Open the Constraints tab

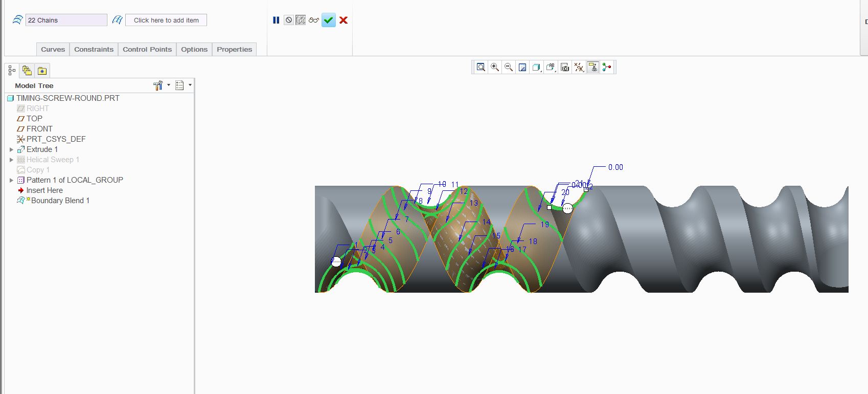tap(94, 49)
